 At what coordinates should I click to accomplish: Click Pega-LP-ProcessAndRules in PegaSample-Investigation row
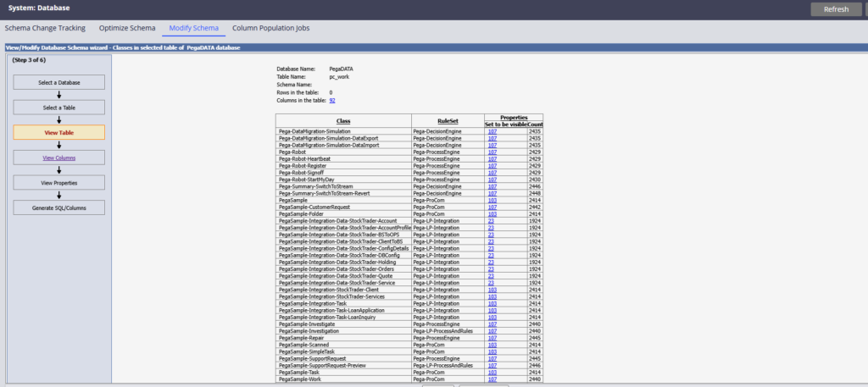pyautogui.click(x=442, y=330)
